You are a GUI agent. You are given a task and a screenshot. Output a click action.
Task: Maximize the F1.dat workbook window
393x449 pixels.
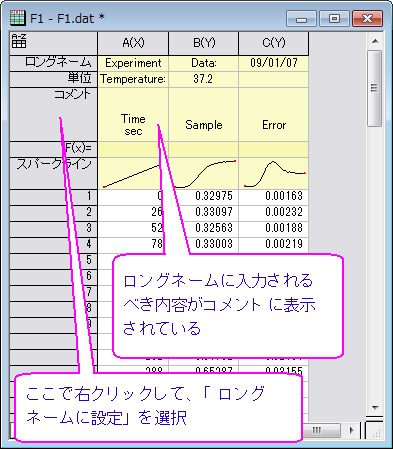334,19
